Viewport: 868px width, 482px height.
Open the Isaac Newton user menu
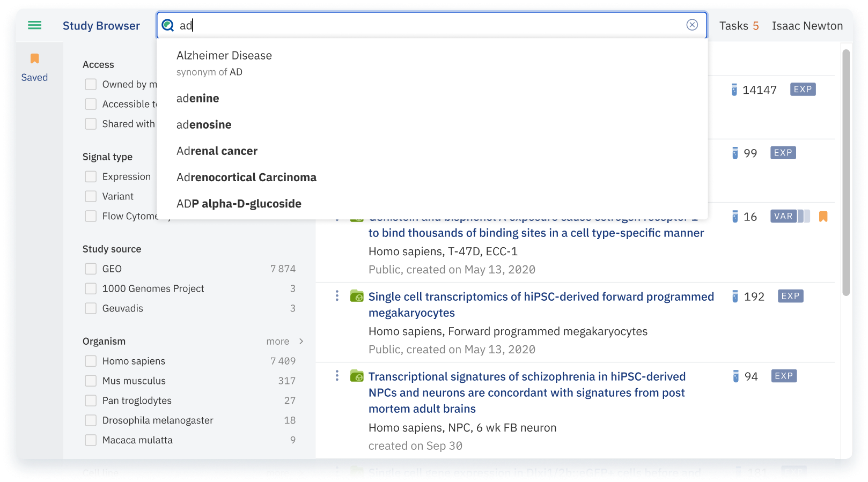[x=807, y=26]
